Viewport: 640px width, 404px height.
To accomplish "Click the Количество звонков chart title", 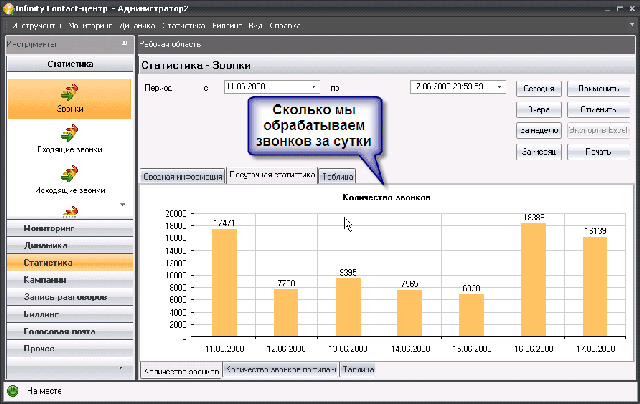I will pos(386,198).
